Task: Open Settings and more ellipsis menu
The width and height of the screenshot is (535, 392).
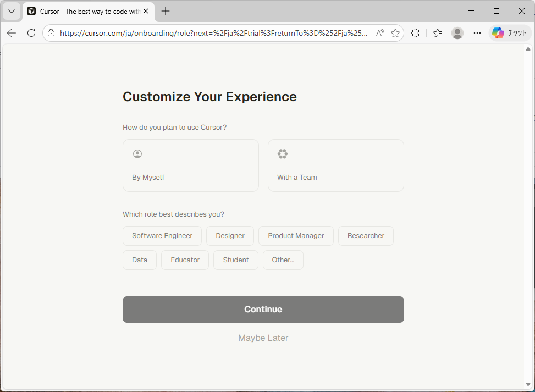Action: tap(477, 33)
